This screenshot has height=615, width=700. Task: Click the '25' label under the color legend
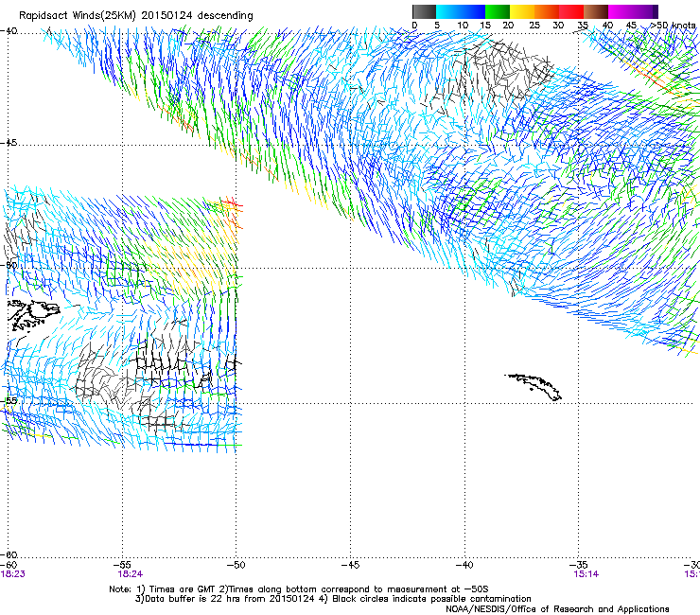tap(534, 26)
